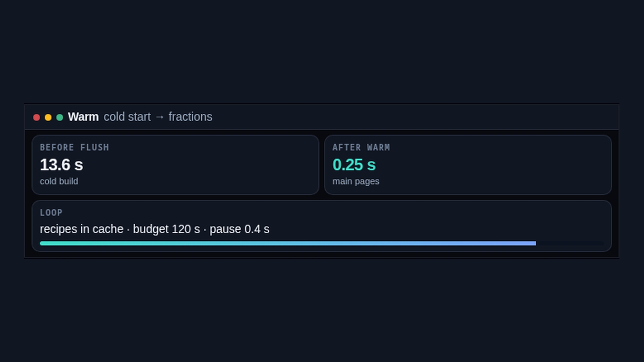Click the "main pages" caption

356,181
